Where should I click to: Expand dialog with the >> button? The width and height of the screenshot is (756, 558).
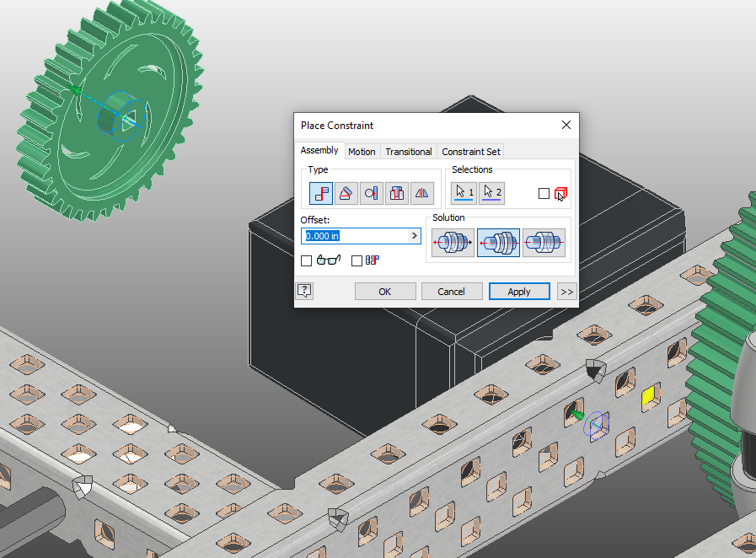(x=567, y=292)
